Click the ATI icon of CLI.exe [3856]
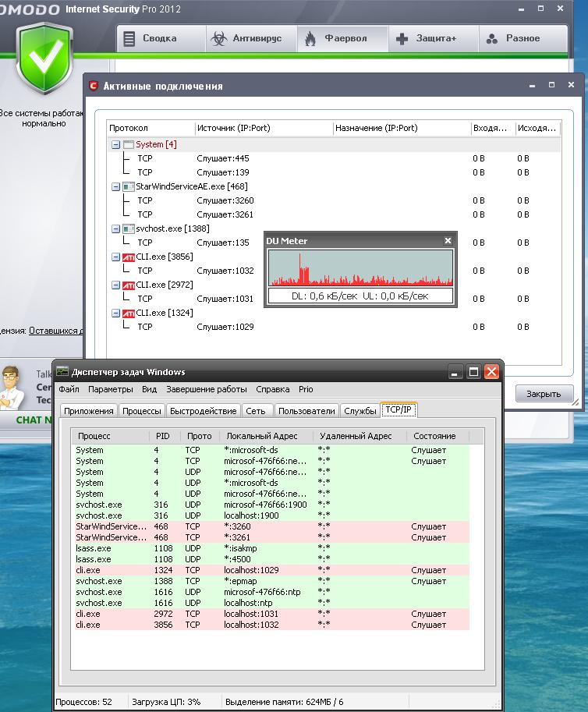 pyautogui.click(x=129, y=257)
